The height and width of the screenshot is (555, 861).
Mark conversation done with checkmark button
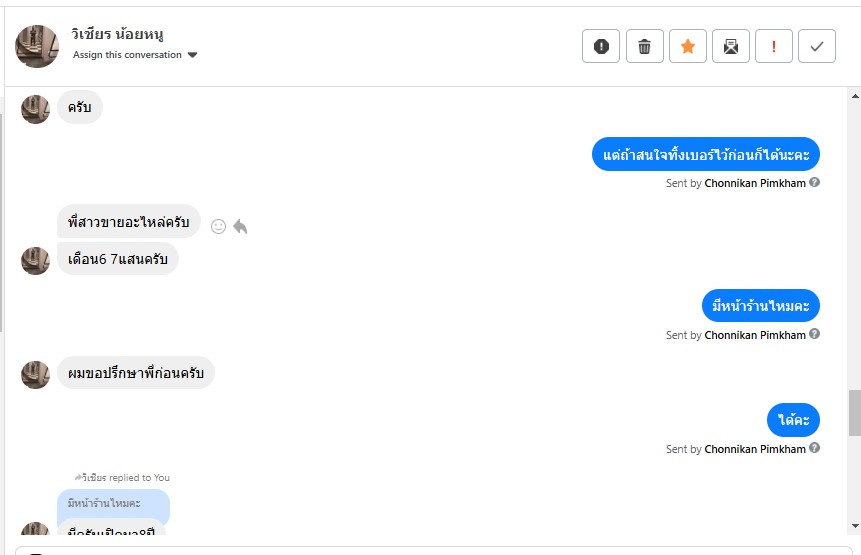(x=817, y=46)
